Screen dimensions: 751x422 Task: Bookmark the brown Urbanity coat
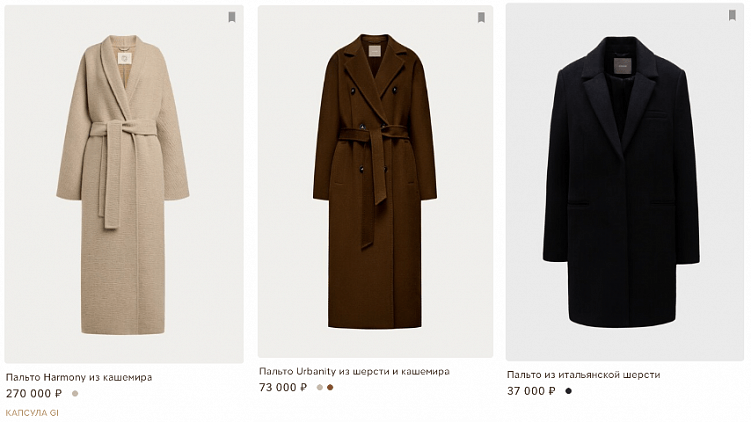tap(481, 17)
